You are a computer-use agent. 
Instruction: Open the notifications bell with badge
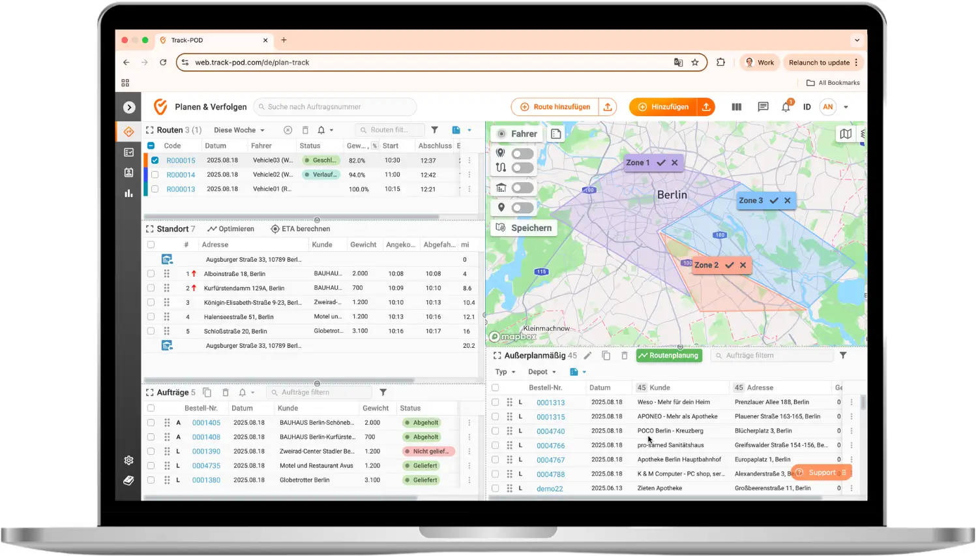coord(786,106)
